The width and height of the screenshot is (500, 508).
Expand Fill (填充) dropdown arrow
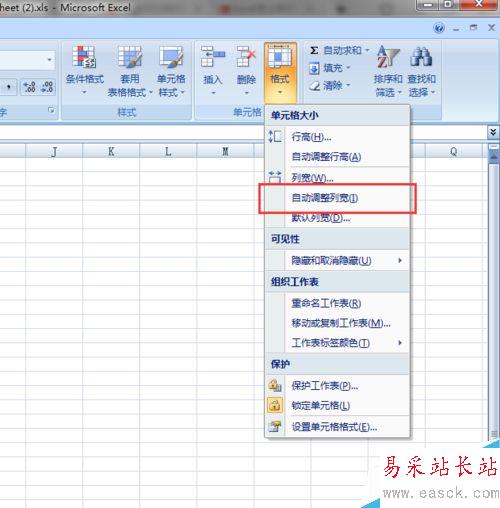[348, 68]
